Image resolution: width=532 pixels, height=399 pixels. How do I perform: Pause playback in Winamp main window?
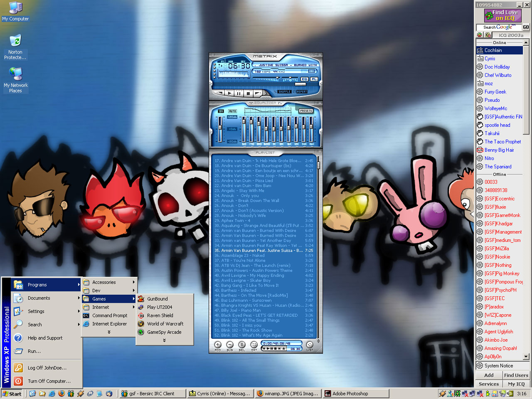coord(239,94)
